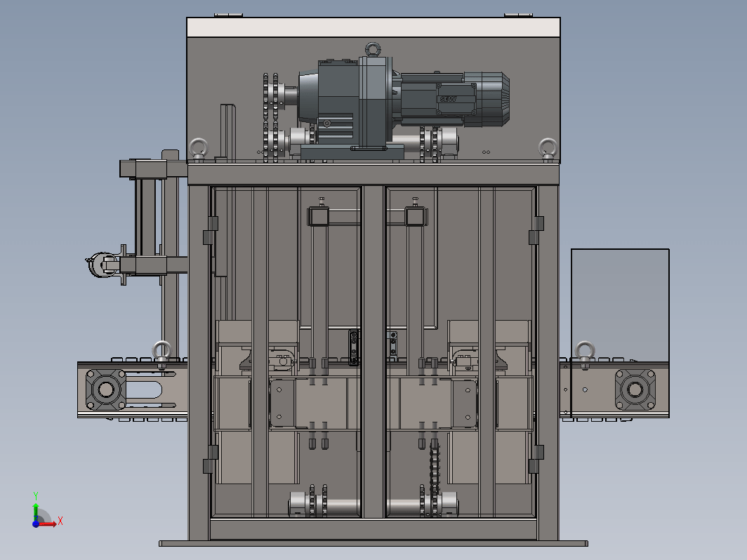Select the flange bearing on the right conveyor

(x=635, y=389)
